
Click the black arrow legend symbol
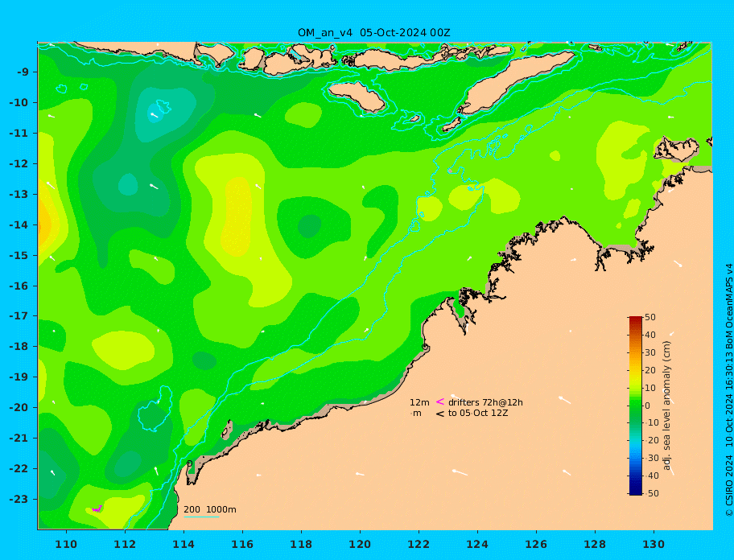[440, 414]
